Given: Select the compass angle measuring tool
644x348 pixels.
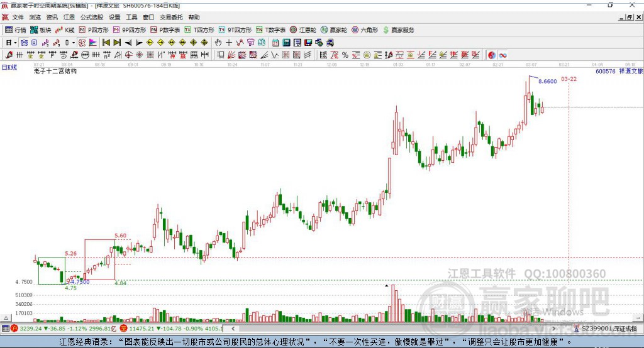Looking at the screenshot, I should click(118, 55).
